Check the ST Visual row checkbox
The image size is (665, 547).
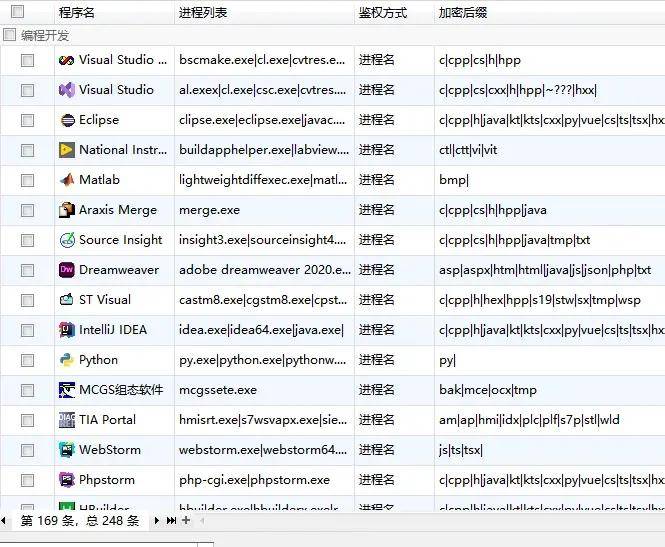(x=28, y=300)
